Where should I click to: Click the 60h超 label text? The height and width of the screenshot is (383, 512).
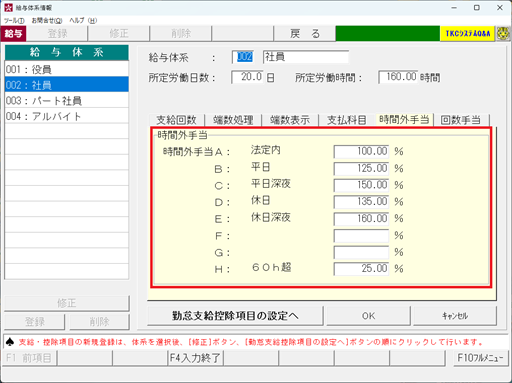[271, 267]
